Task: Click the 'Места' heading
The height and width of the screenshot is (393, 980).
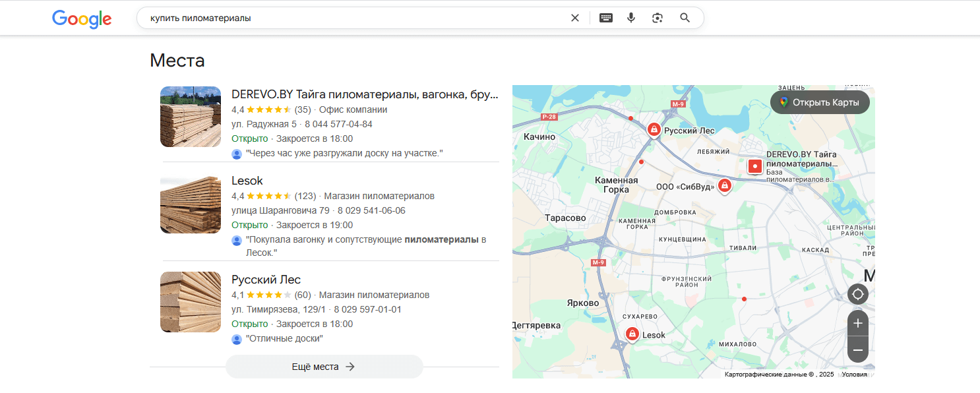Action: point(177,60)
